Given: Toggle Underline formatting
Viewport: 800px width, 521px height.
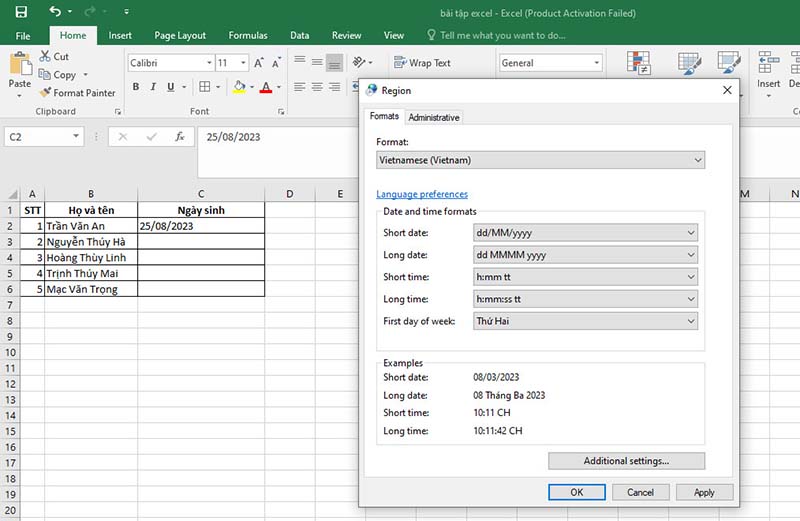Looking at the screenshot, I should (x=170, y=87).
